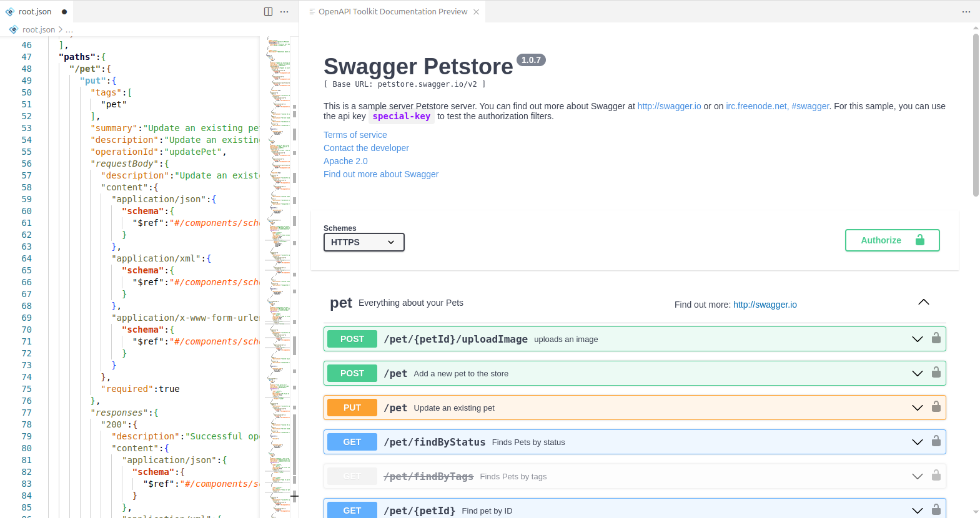Click the POST badge for Add a new pet
This screenshot has height=518, width=980.
(x=352, y=373)
